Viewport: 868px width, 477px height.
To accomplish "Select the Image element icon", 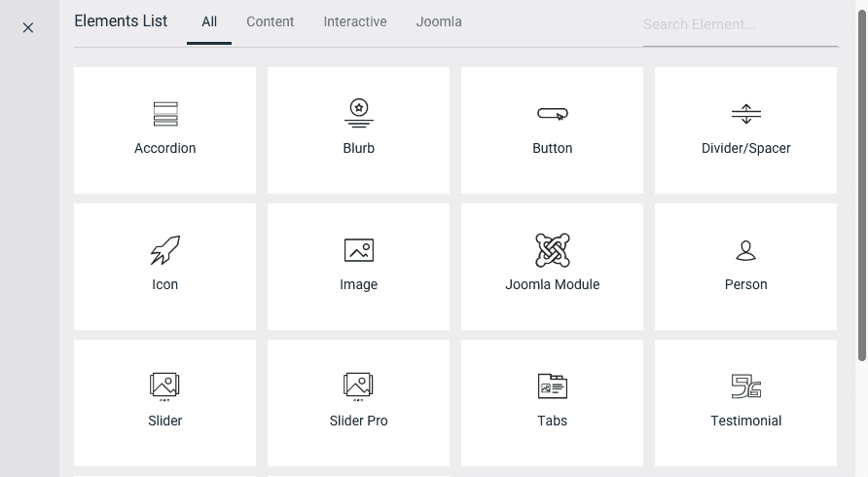I will (x=359, y=250).
